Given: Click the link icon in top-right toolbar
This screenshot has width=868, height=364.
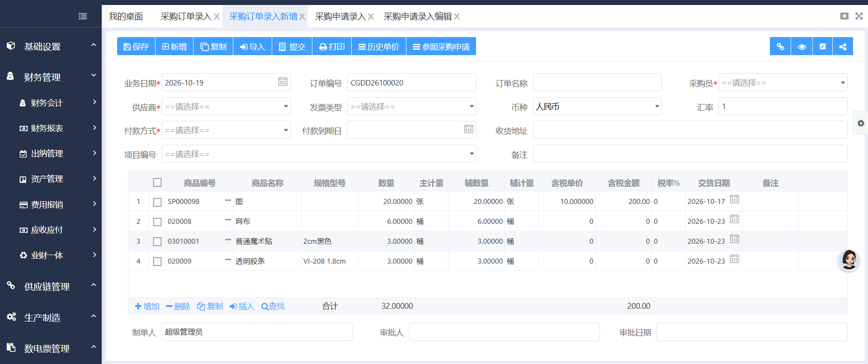Looking at the screenshot, I should (780, 47).
